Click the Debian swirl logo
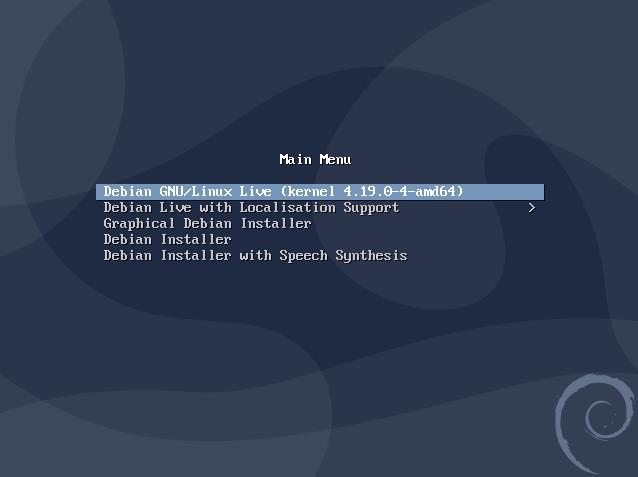Image resolution: width=638 pixels, height=477 pixels. [594, 423]
